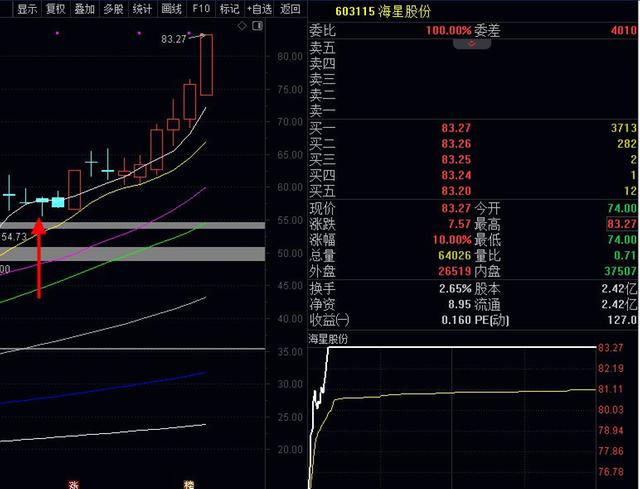Select the 买三 price 83.25
Image resolution: width=640 pixels, height=489 pixels.
pyautogui.click(x=456, y=159)
